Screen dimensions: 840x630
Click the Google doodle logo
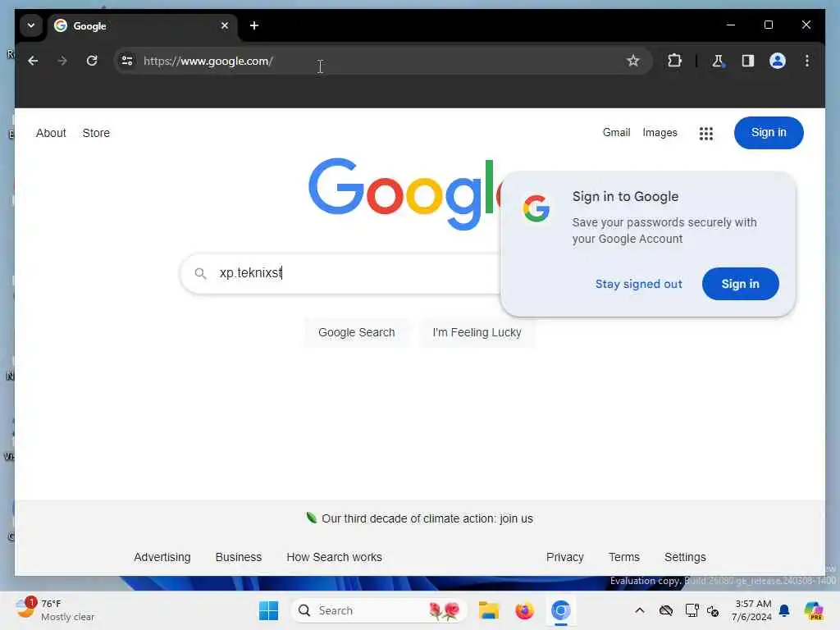tap(404, 194)
